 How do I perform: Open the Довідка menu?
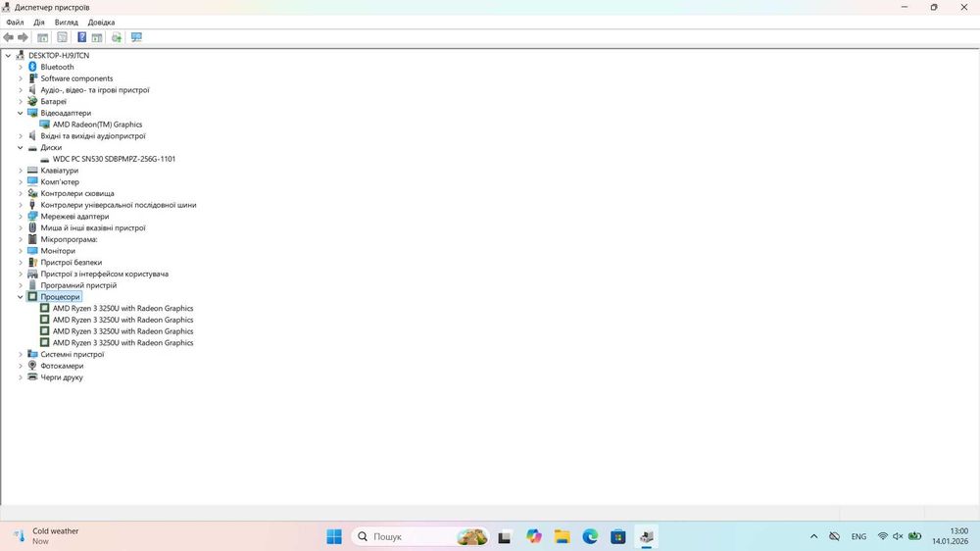pyautogui.click(x=101, y=23)
